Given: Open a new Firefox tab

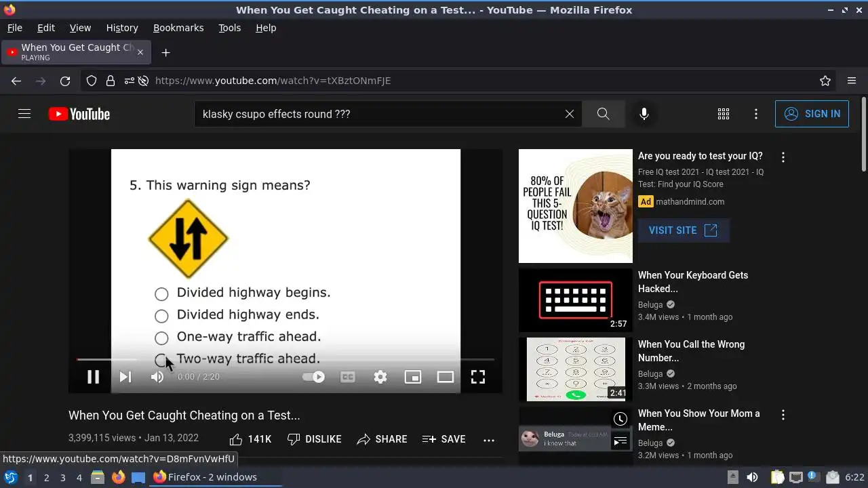Looking at the screenshot, I should [165, 52].
